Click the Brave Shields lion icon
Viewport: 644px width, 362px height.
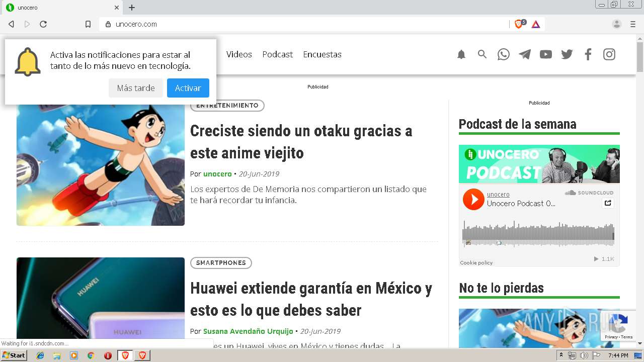[x=519, y=24]
